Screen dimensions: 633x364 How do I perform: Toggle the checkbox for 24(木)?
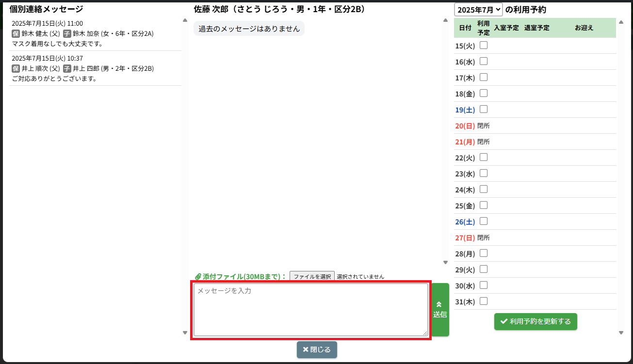pos(484,189)
